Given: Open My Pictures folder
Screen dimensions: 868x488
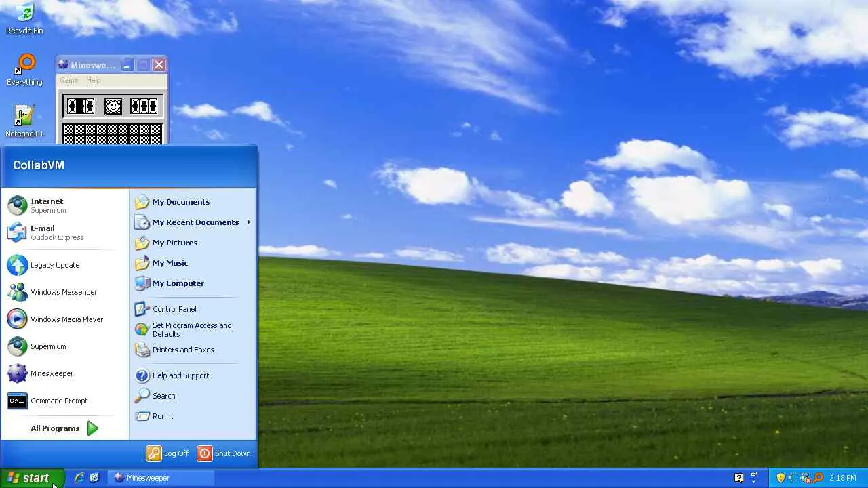Looking at the screenshot, I should (x=193, y=243).
